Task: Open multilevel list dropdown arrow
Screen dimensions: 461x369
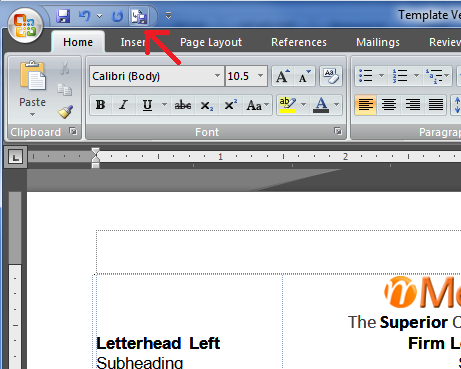Action: (x=447, y=76)
